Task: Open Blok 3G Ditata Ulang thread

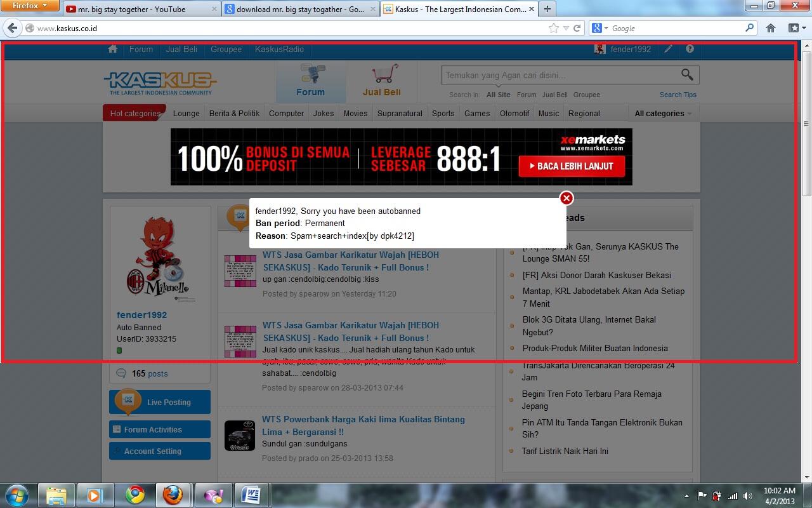Action: [589, 326]
